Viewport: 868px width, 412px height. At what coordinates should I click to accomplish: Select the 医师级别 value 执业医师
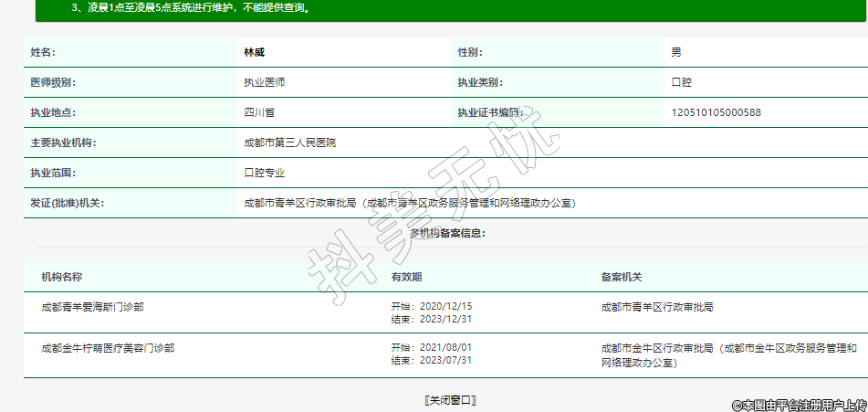[264, 82]
